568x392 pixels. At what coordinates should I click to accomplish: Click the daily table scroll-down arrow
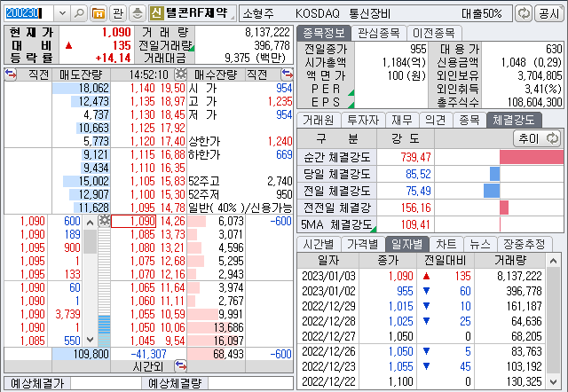[553, 381]
